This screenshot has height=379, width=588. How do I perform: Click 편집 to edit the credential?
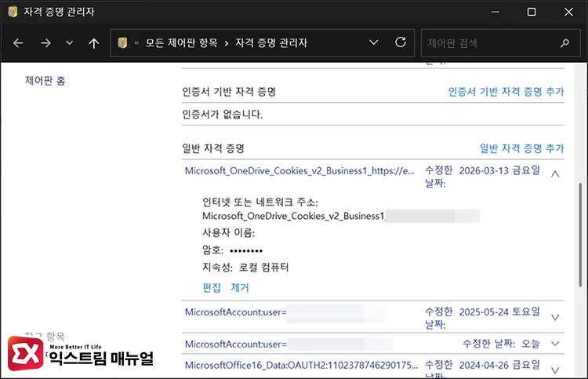point(212,288)
